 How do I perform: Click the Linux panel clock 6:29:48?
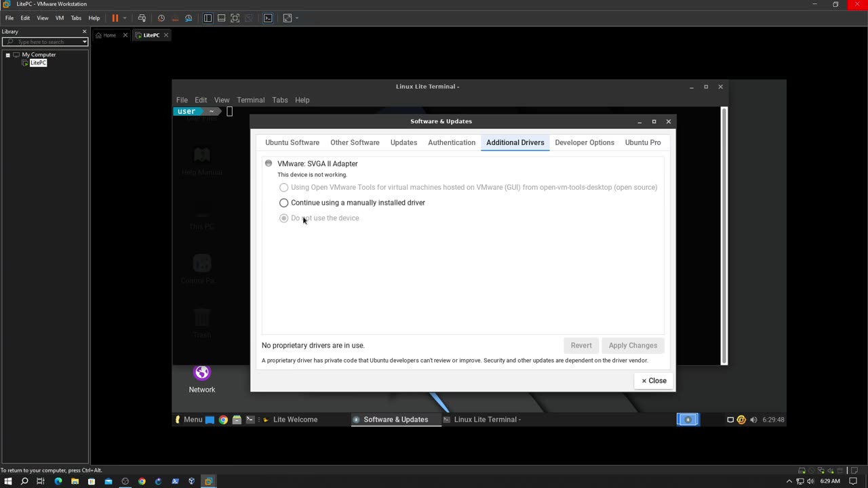pos(773,420)
